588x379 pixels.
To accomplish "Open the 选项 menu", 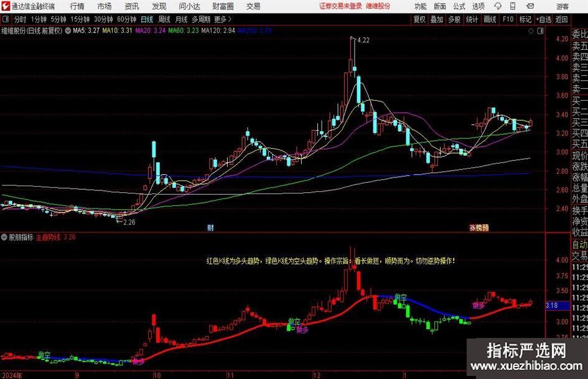I will click(x=478, y=6).
